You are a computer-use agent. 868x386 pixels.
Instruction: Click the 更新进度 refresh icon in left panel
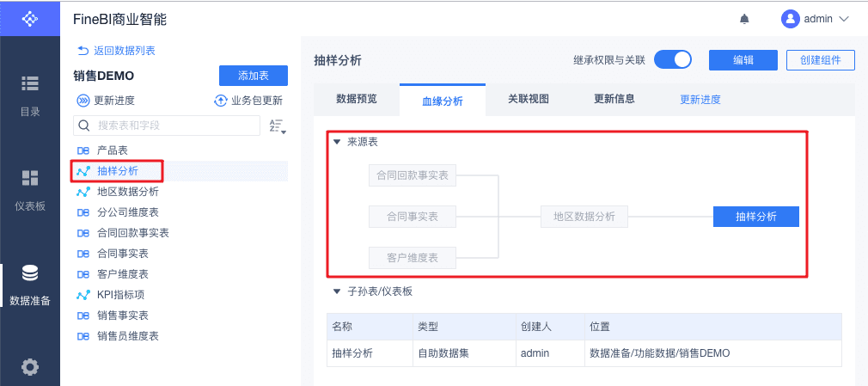point(83,101)
